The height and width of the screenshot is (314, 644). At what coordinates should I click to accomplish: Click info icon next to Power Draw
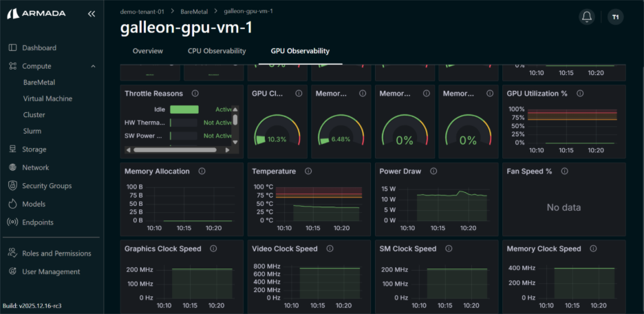[433, 171]
